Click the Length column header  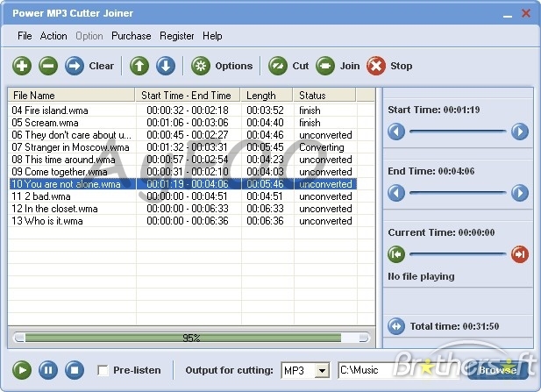tap(267, 96)
